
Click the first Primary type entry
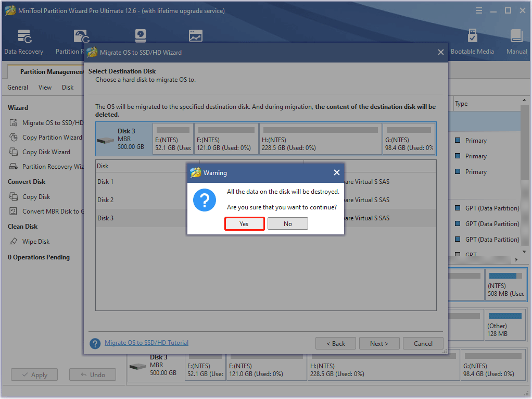(x=476, y=140)
